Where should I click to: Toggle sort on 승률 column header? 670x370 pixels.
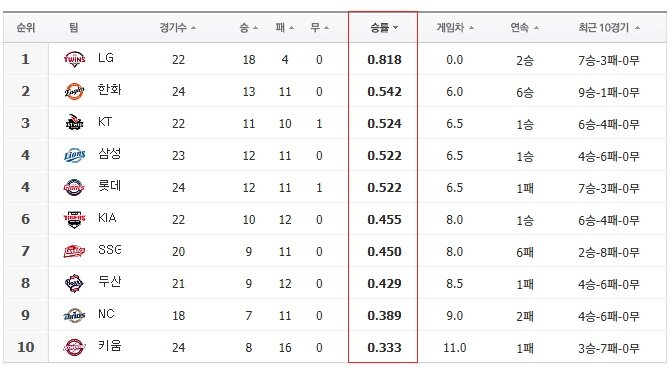point(384,28)
